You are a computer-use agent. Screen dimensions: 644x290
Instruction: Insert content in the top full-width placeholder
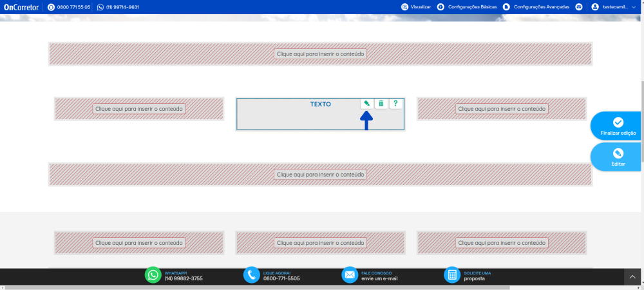pos(321,54)
